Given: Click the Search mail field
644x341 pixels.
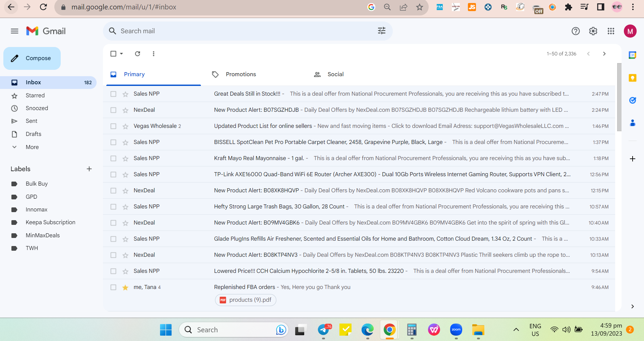Looking at the screenshot, I should tap(248, 31).
